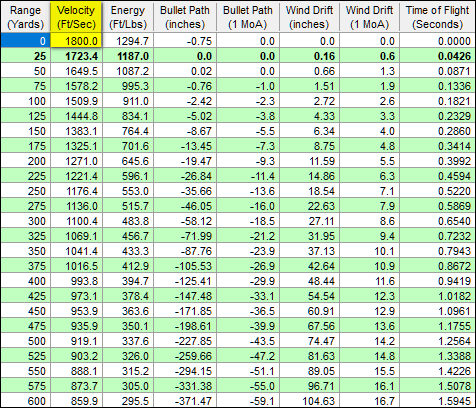Click the 16.7 wind drift MoA cell
476x408 pixels.
(x=370, y=401)
